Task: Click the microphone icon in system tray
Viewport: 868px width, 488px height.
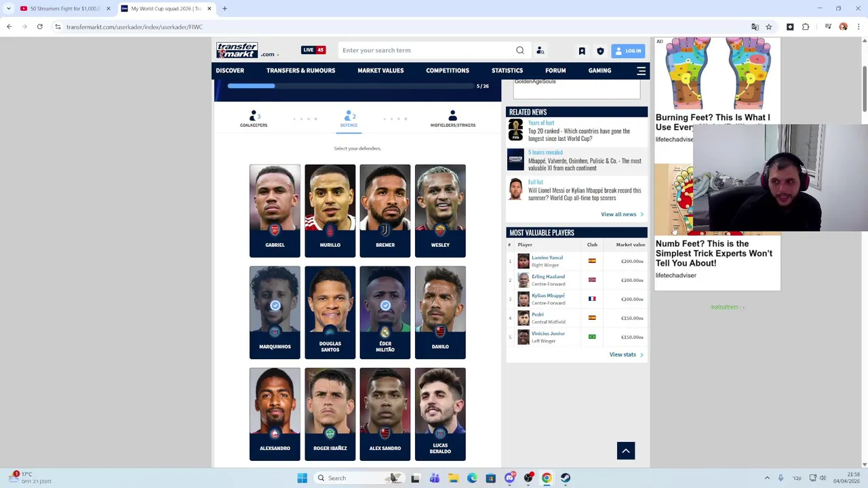Action: [781, 478]
